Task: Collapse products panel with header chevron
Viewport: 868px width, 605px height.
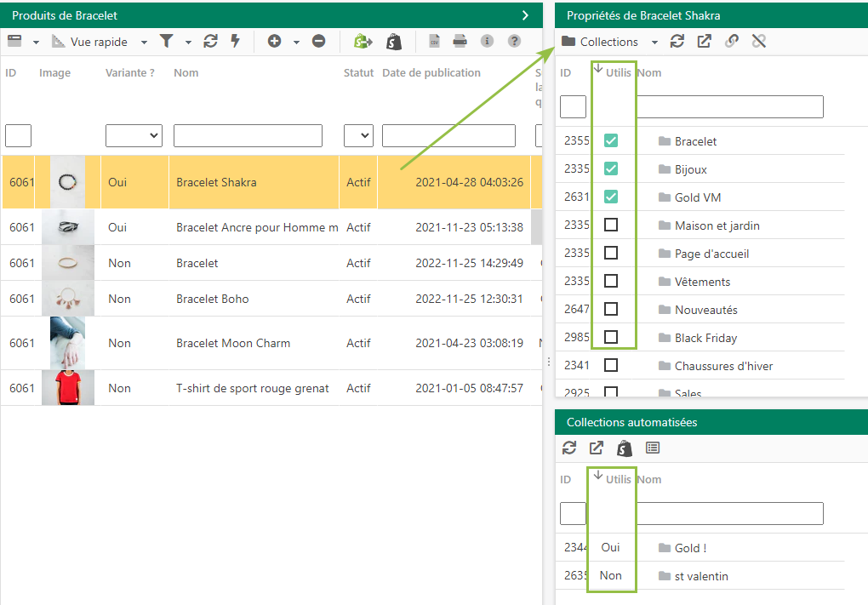Action: pyautogui.click(x=525, y=15)
